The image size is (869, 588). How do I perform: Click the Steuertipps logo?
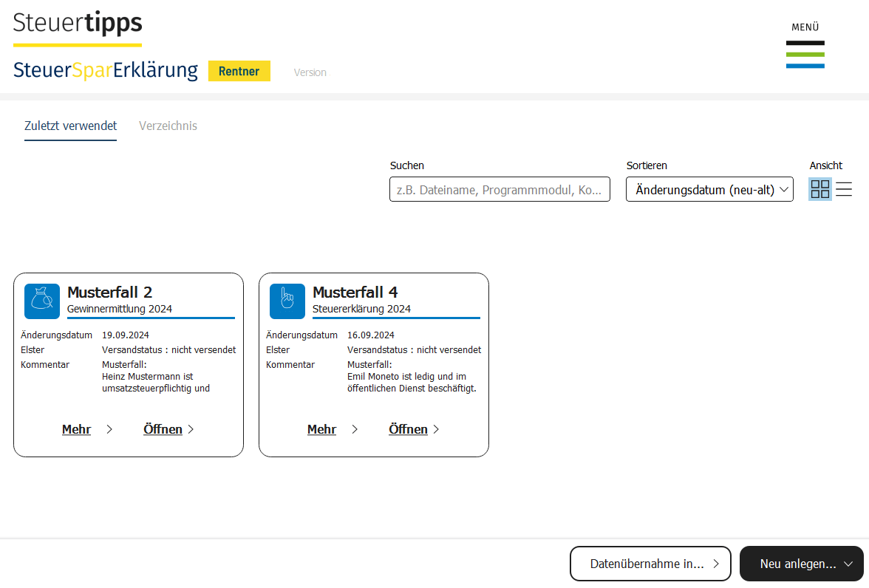78,24
